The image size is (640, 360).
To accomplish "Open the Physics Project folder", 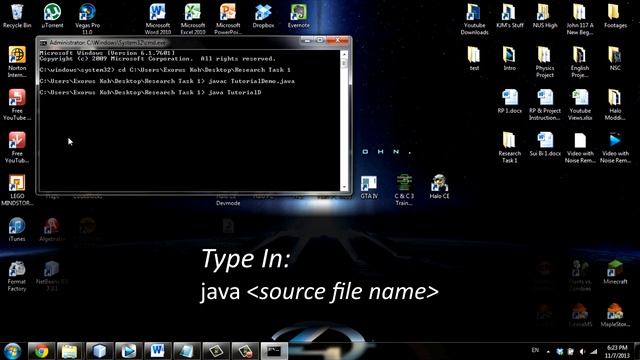I will tap(545, 62).
